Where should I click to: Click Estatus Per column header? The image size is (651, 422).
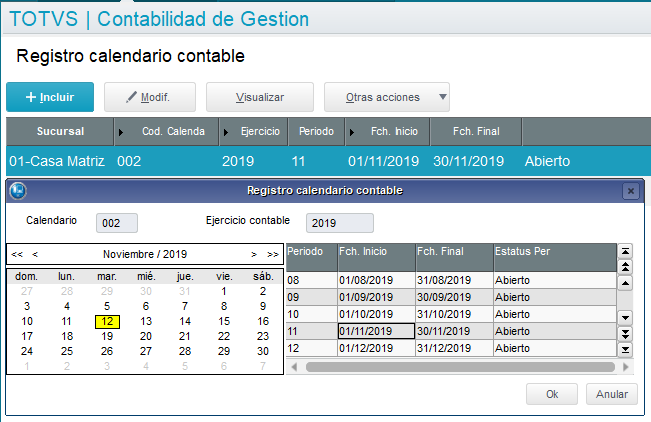pyautogui.click(x=555, y=257)
